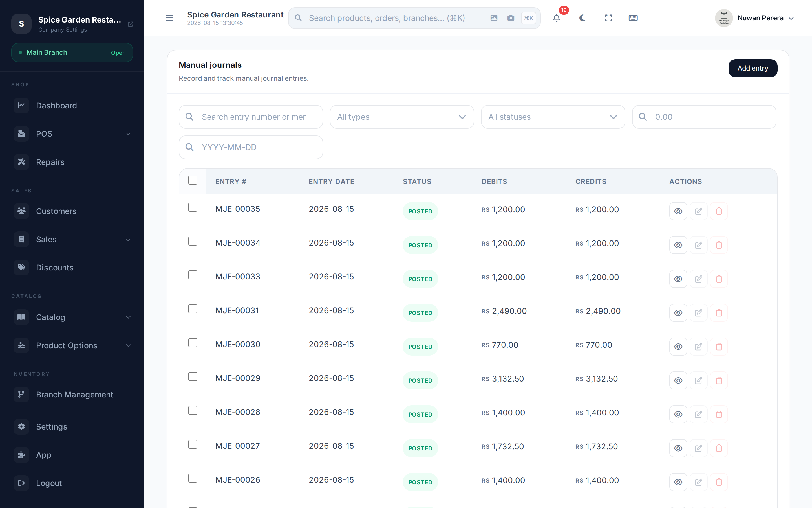Open Company Settings external link icon
The height and width of the screenshot is (508, 812).
click(131, 24)
